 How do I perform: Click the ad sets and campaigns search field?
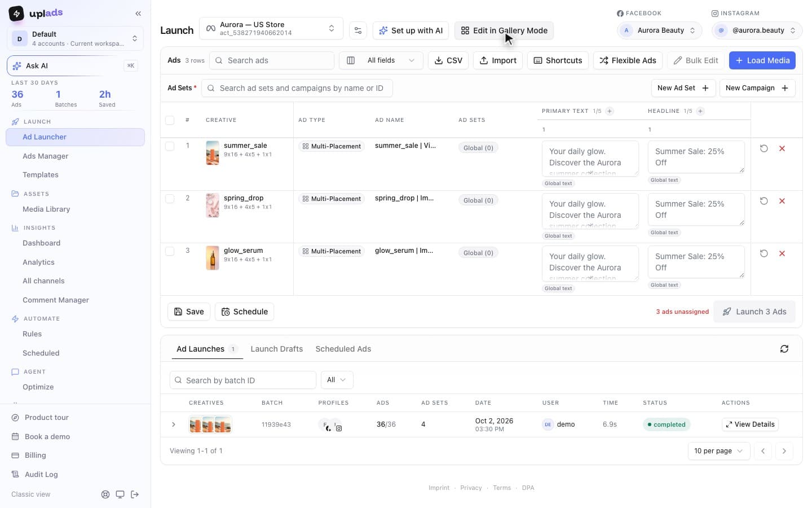tap(297, 88)
